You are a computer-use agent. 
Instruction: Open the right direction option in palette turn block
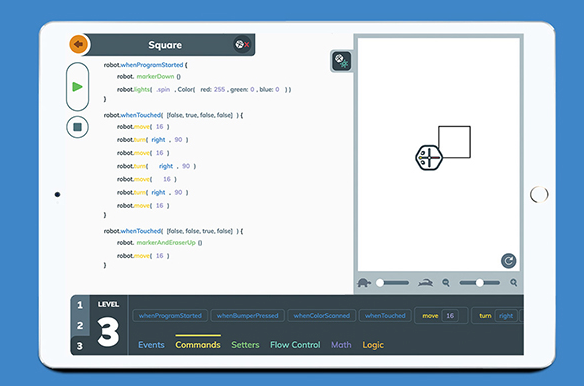506,316
